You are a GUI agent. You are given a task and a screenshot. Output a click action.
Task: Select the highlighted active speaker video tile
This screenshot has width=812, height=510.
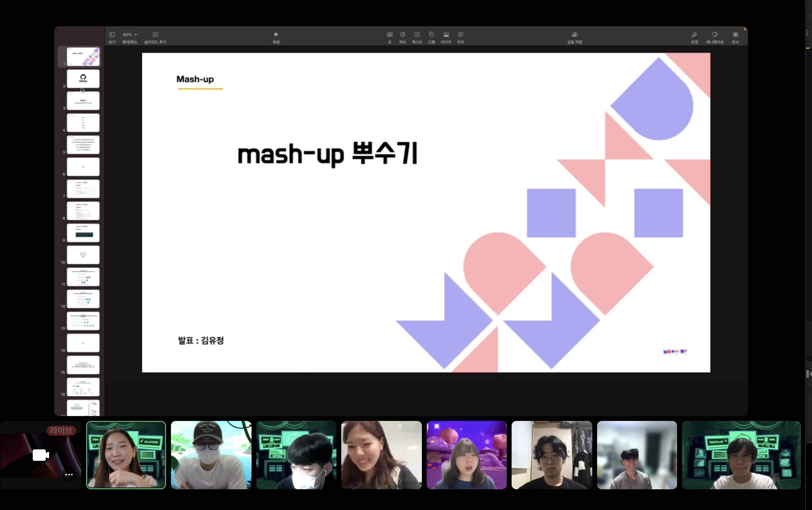(126, 455)
